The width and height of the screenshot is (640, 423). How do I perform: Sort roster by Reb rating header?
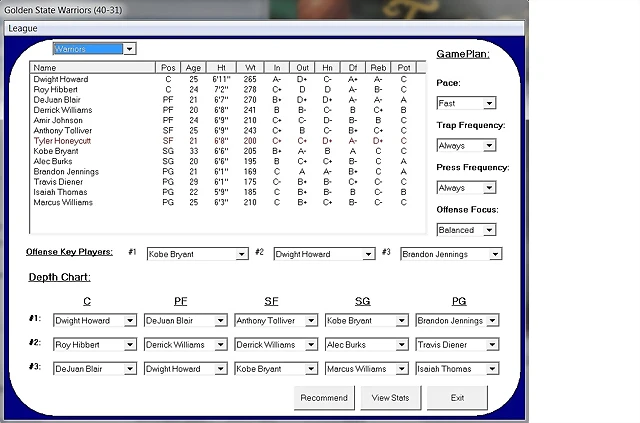tap(378, 68)
